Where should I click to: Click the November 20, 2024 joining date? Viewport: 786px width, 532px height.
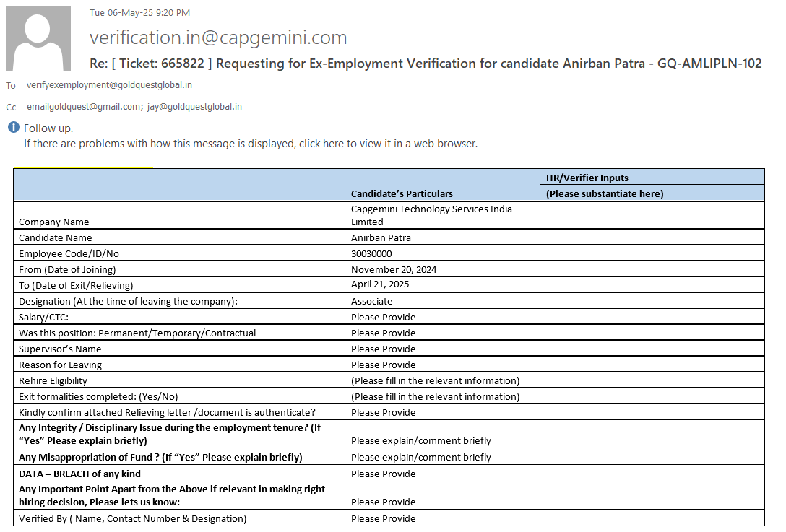click(x=394, y=269)
